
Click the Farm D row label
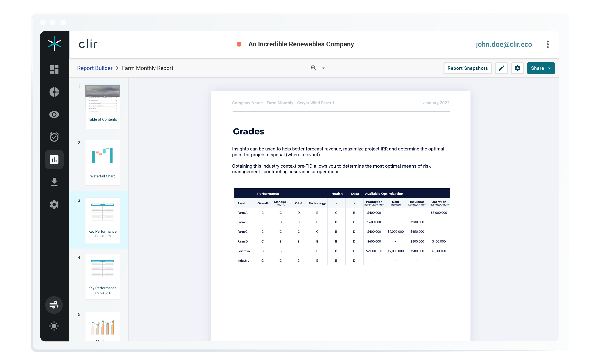(x=242, y=241)
